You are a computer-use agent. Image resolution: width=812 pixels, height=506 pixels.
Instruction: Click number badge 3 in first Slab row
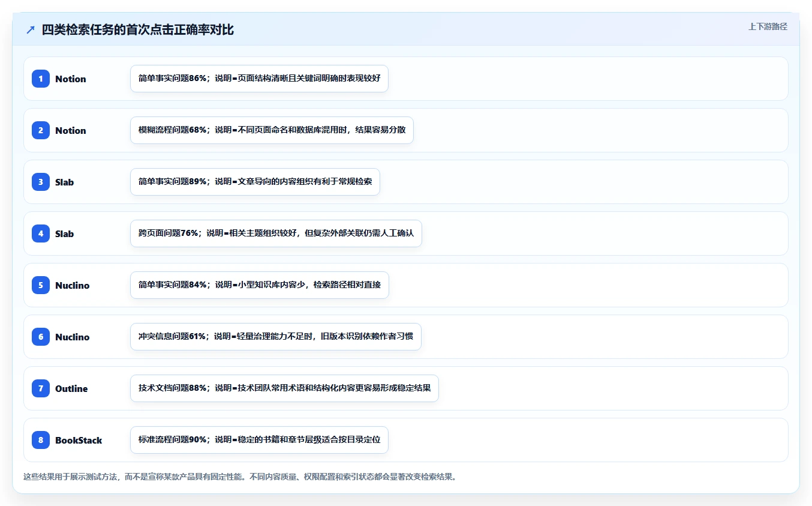click(x=41, y=182)
